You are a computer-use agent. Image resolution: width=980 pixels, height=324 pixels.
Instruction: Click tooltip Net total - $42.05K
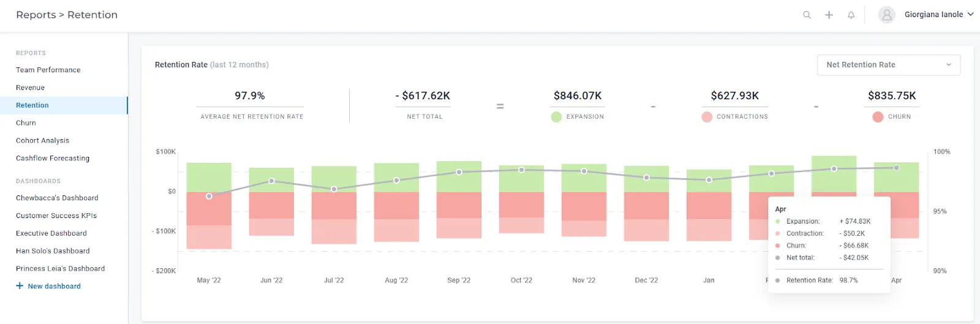coord(854,258)
